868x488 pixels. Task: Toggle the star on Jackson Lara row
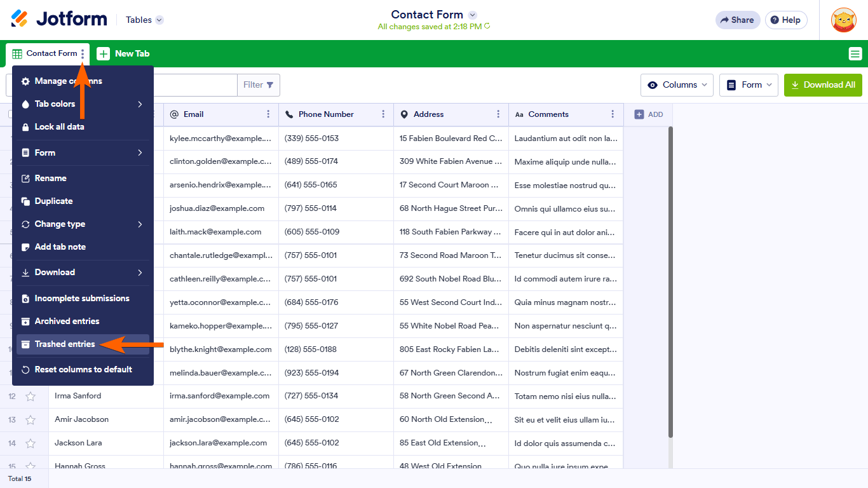31,444
